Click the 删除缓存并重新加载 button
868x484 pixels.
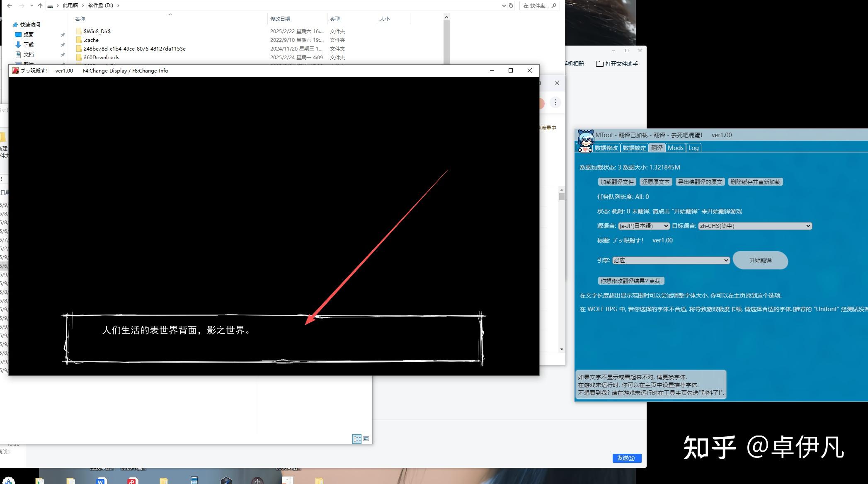(x=755, y=182)
